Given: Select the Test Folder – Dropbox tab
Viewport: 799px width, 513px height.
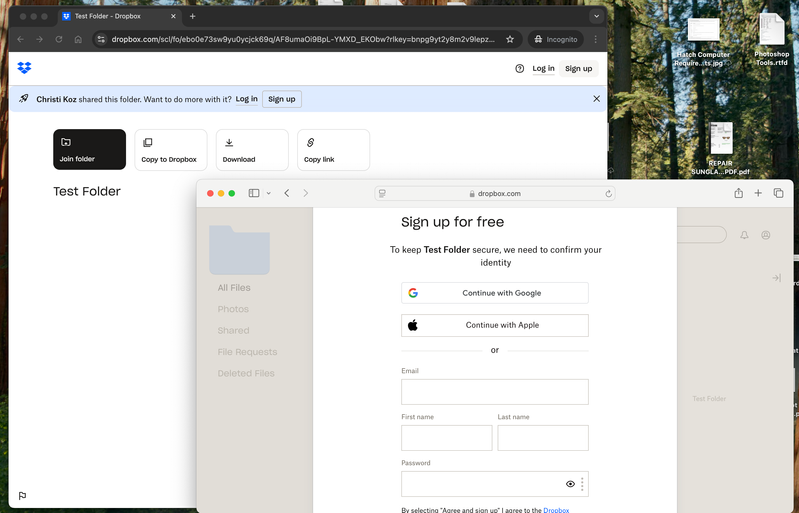Looking at the screenshot, I should 110,16.
